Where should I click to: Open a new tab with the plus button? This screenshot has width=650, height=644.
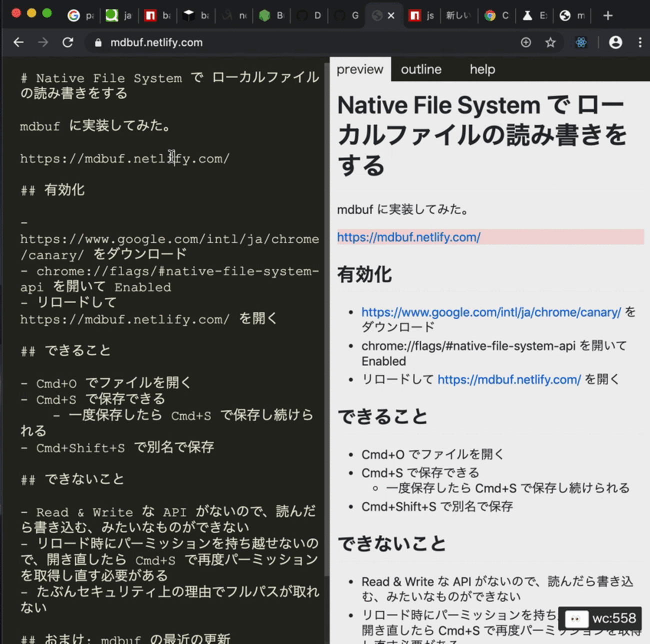tap(607, 15)
